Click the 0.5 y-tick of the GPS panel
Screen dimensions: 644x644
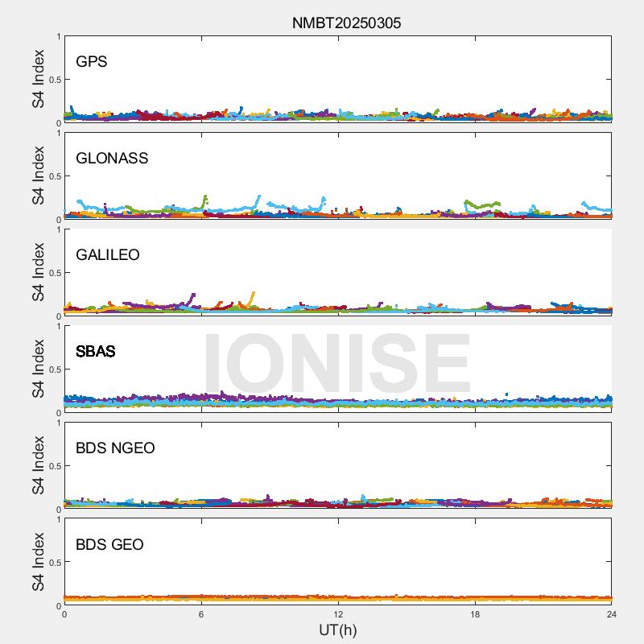pyautogui.click(x=53, y=80)
